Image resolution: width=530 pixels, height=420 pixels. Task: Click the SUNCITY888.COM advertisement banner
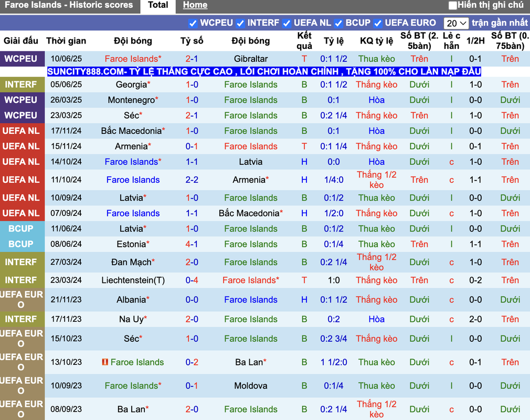(264, 71)
